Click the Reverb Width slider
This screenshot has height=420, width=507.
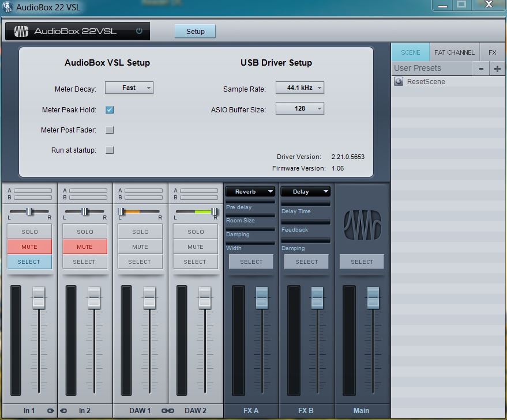[x=250, y=243]
